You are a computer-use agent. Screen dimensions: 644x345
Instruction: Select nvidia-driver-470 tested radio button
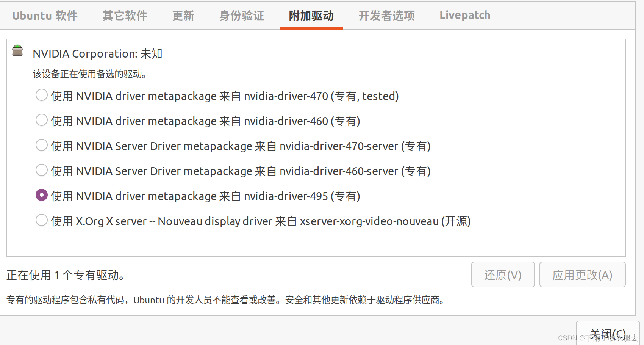click(42, 95)
